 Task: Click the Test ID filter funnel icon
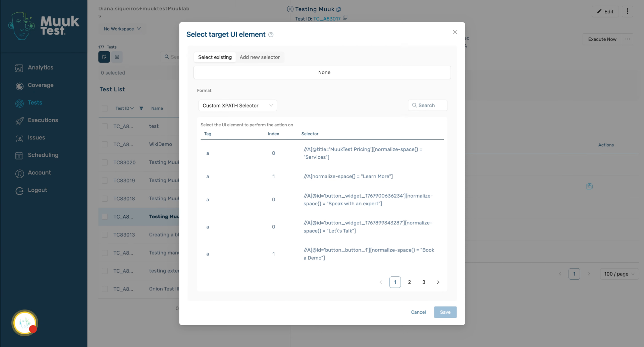(141, 108)
